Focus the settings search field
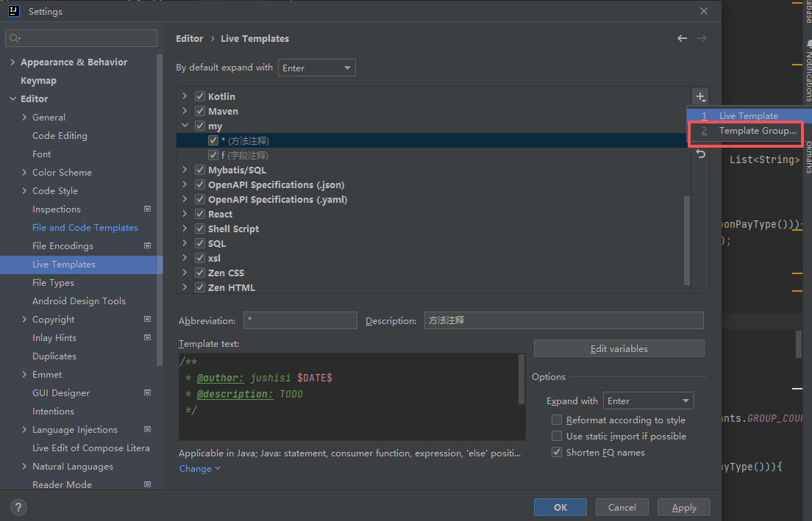The image size is (812, 521). (x=82, y=38)
